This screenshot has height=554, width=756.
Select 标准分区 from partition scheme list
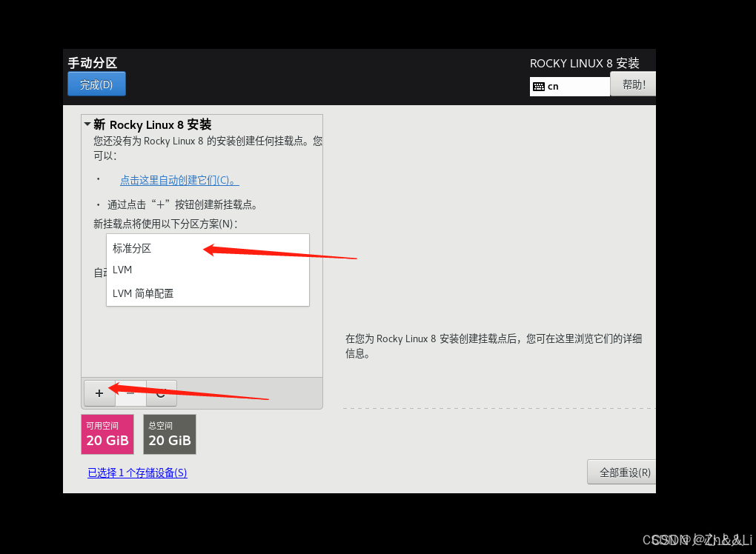[x=208, y=248]
